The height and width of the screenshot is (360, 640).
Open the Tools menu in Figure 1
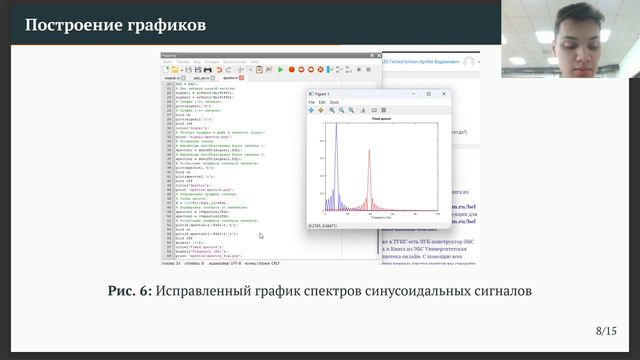(334, 102)
